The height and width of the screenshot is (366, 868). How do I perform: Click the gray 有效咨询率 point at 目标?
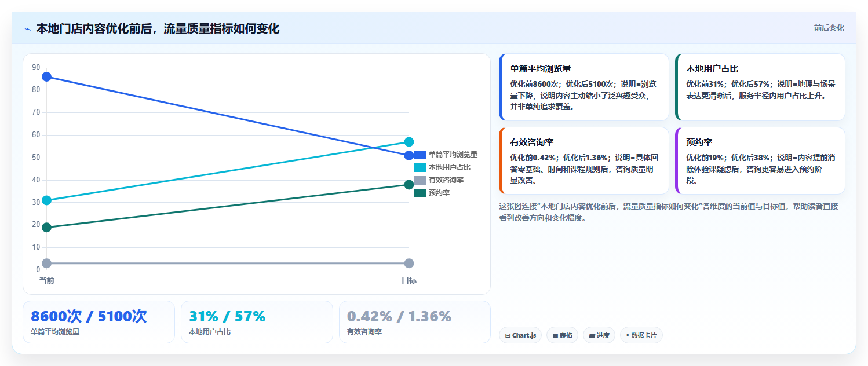409,263
